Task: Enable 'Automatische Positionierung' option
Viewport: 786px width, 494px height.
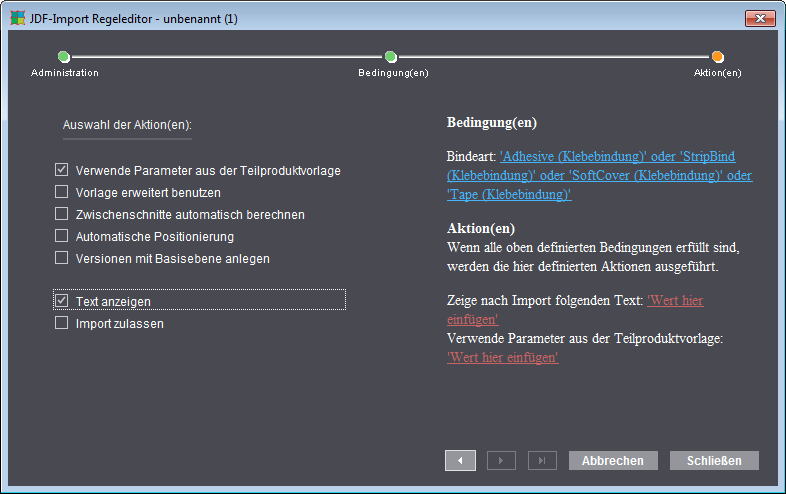Action: [x=62, y=236]
